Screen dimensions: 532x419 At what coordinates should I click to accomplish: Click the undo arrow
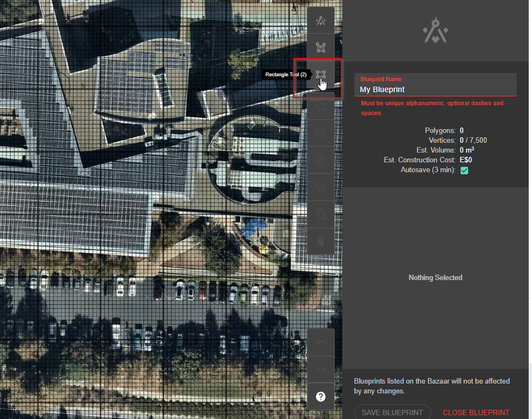pyautogui.click(x=321, y=343)
